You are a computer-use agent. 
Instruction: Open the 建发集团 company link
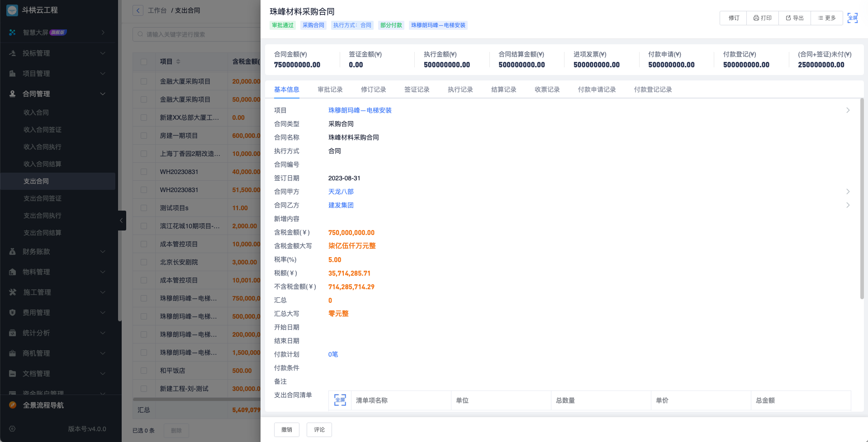tap(341, 205)
